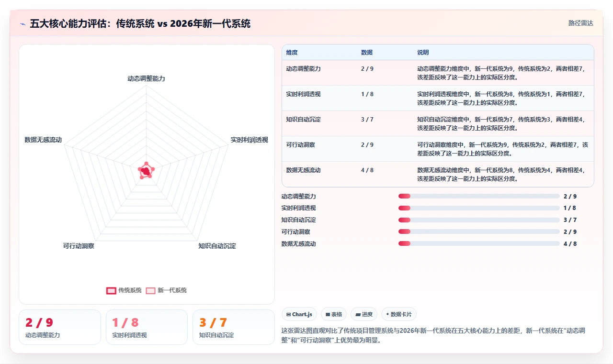This screenshot has width=613, height=364.
Task: Click the 可行动洞察 description text in table
Action: [x=502, y=149]
